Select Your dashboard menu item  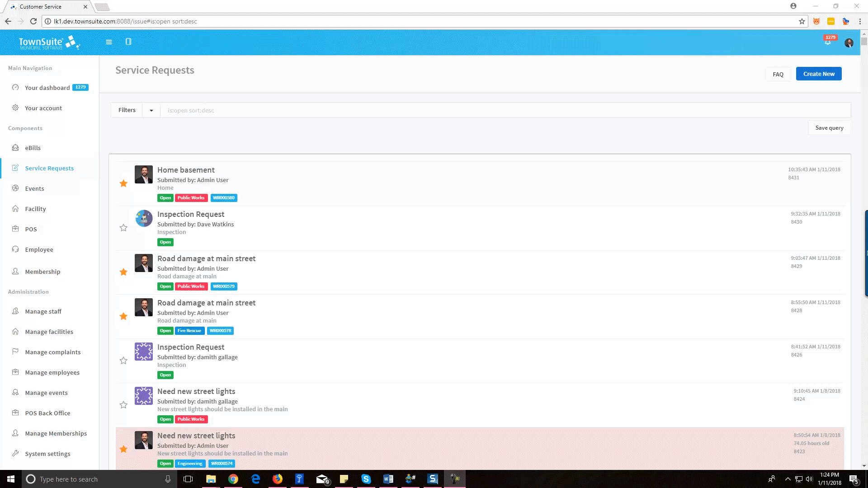[47, 88]
